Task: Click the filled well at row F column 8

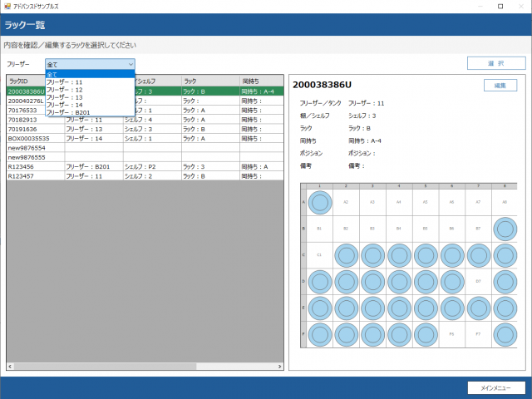Action: click(505, 334)
